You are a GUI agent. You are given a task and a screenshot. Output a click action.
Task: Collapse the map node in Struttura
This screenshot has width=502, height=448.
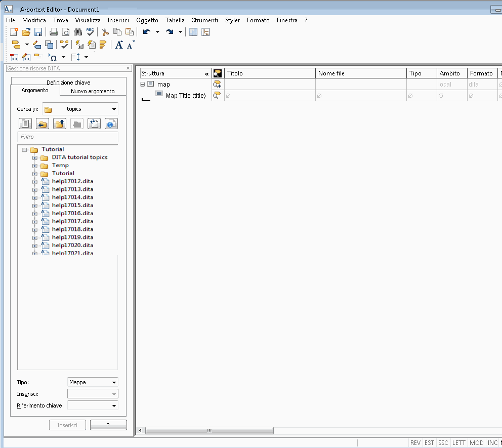click(143, 85)
